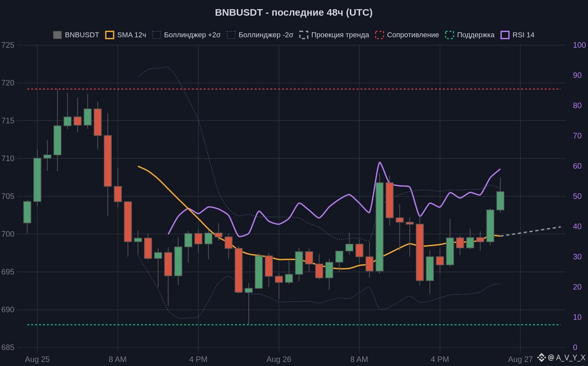Click the RSI 70 axis label
588x366 pixels.
577,136
